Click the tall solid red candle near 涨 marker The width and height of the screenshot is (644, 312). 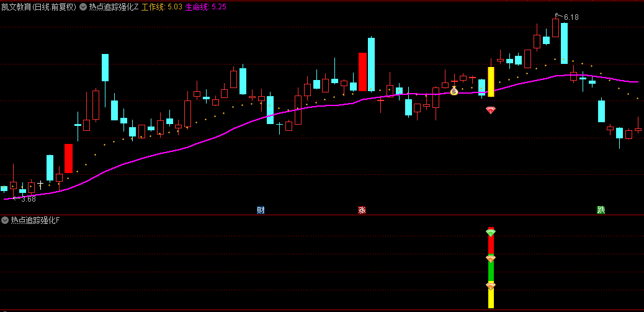click(x=362, y=72)
